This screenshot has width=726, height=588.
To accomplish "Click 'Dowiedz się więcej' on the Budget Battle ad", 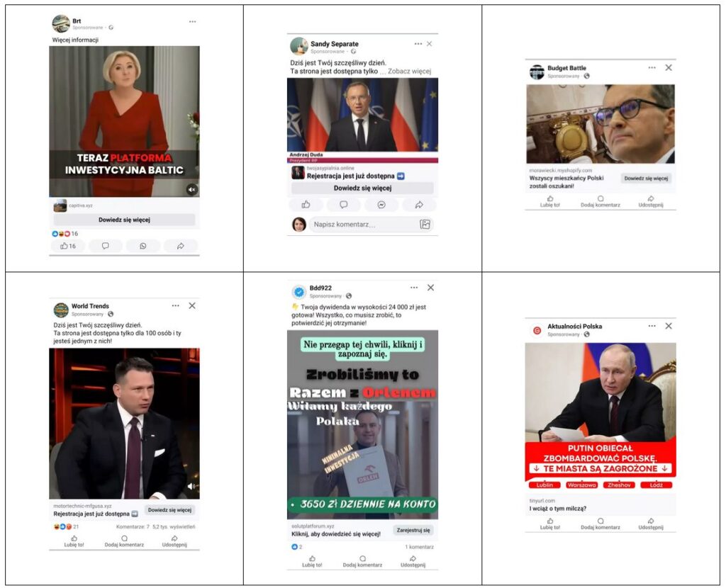I will (x=646, y=179).
